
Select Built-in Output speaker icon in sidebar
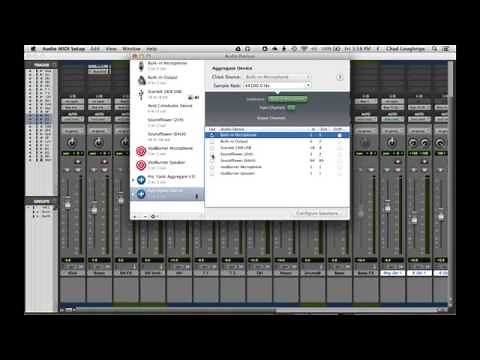[x=142, y=80]
